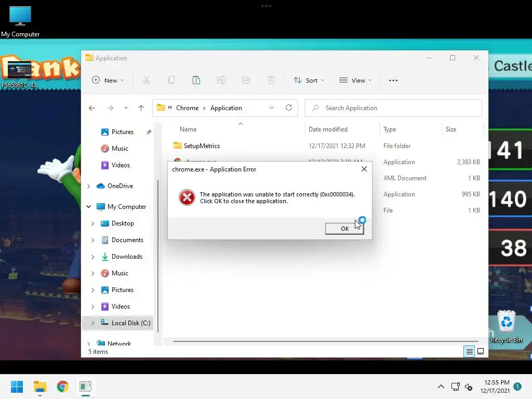The height and width of the screenshot is (399, 532).
Task: Select Local Disk (C:) drive
Action: [130, 323]
